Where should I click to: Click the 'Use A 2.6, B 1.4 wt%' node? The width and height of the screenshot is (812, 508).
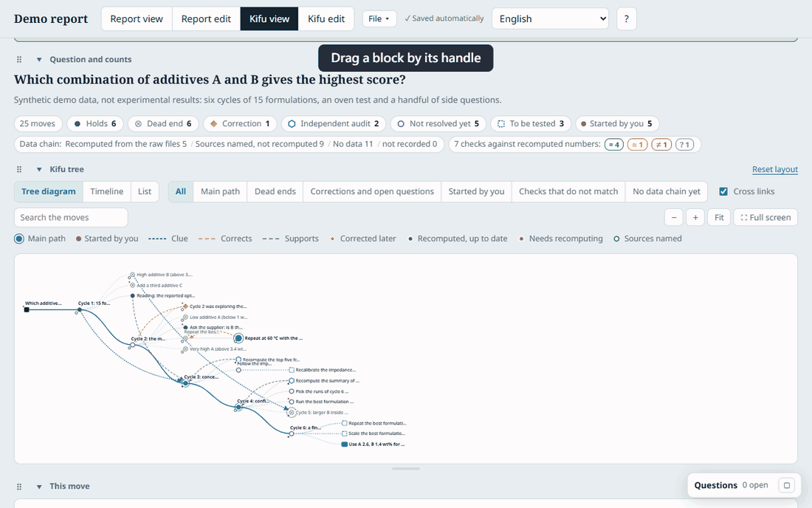(x=345, y=444)
